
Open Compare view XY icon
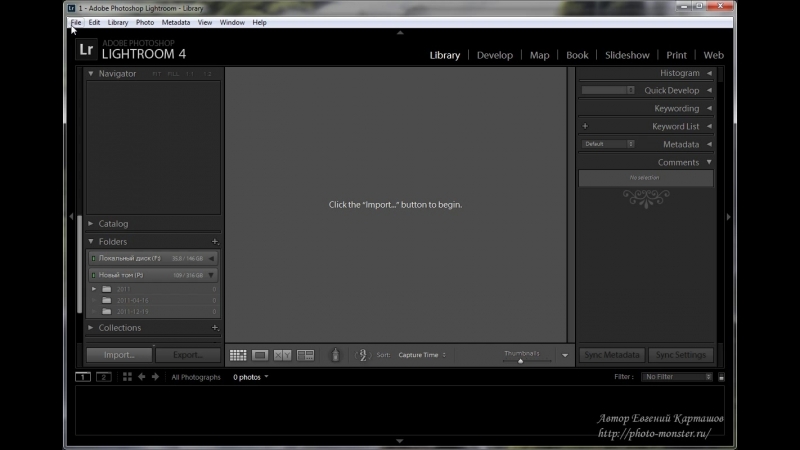tap(282, 355)
